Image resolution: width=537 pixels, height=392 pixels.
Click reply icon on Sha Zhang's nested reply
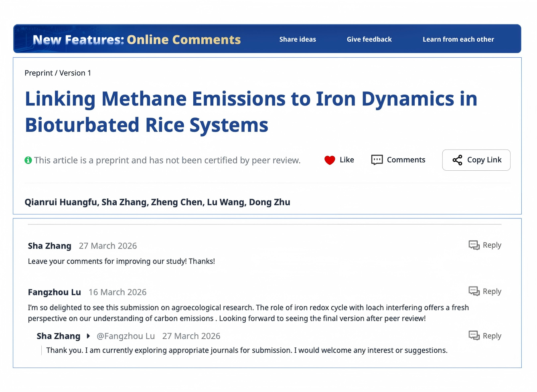click(474, 336)
